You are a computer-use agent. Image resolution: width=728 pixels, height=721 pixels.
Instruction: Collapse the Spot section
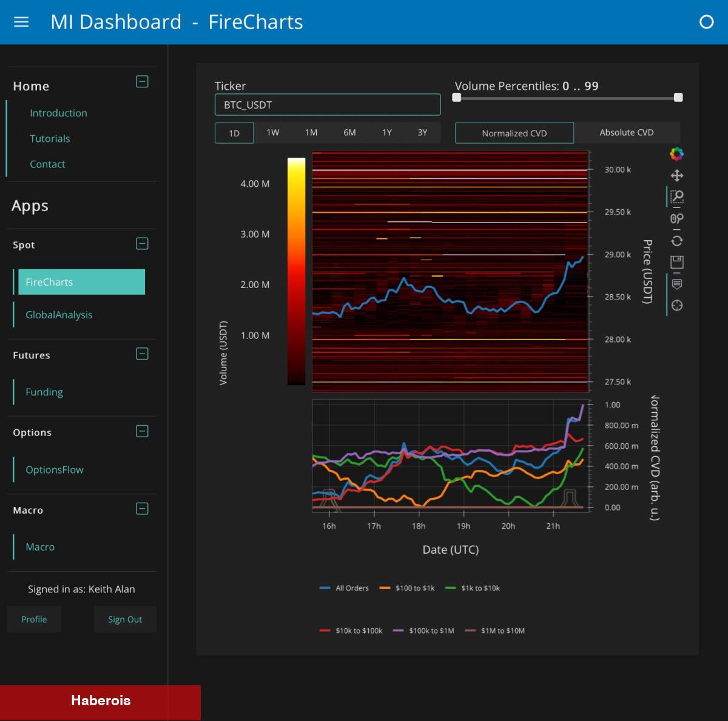(x=142, y=244)
